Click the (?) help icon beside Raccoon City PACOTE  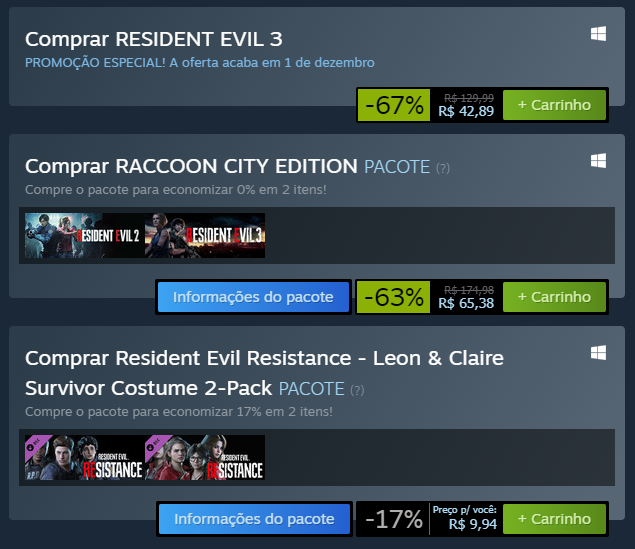coord(443,168)
